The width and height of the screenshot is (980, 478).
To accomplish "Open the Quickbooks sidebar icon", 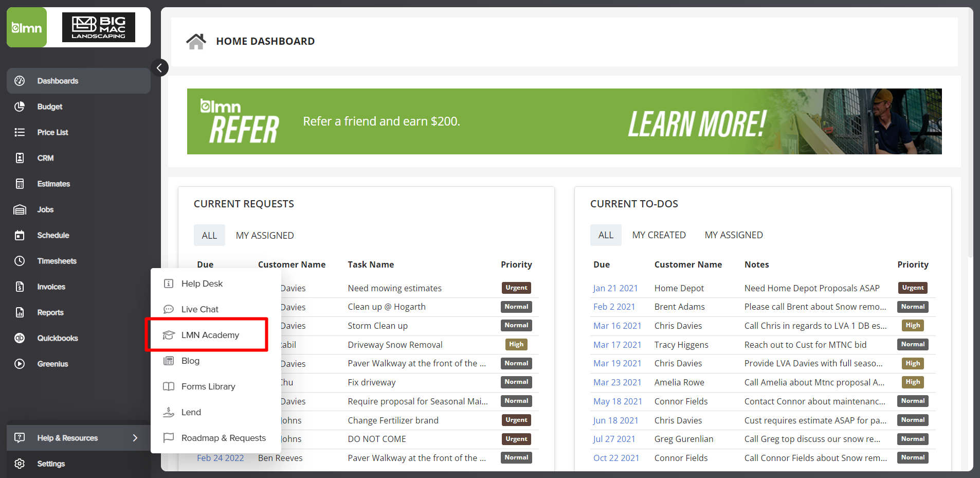I will point(20,338).
